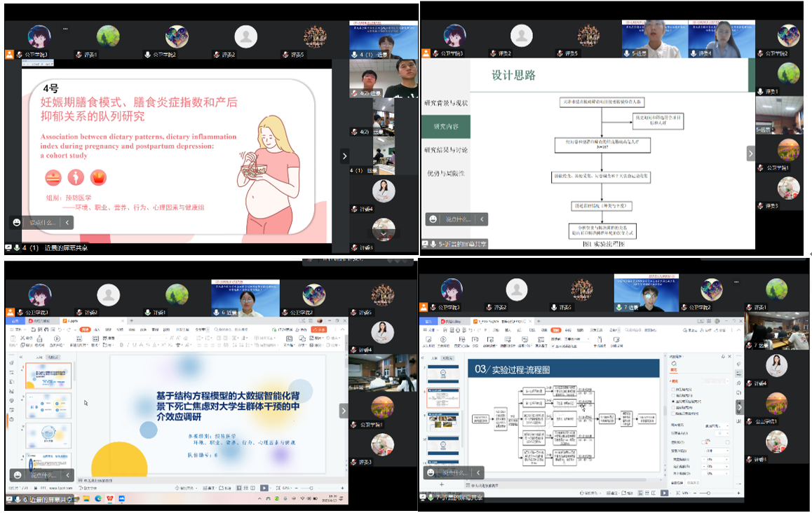Collapse the slide panel with the « arrow in 6.pptx
The width and height of the screenshot is (812, 513).
click(21, 357)
